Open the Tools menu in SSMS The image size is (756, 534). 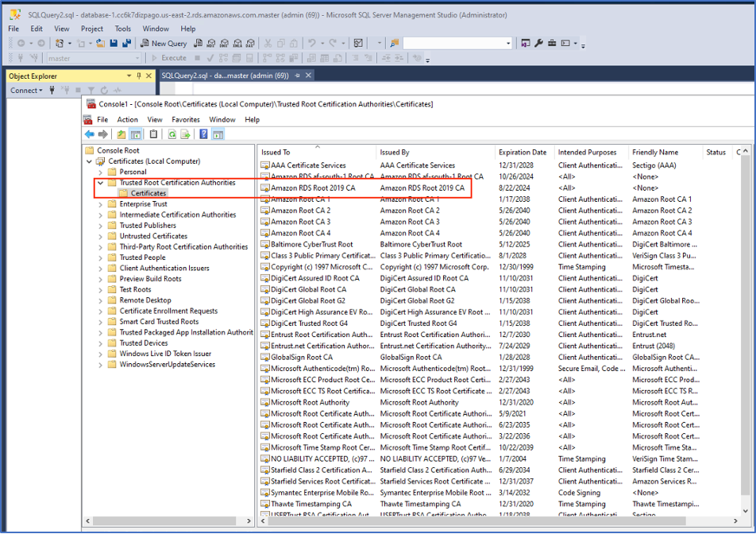click(122, 29)
